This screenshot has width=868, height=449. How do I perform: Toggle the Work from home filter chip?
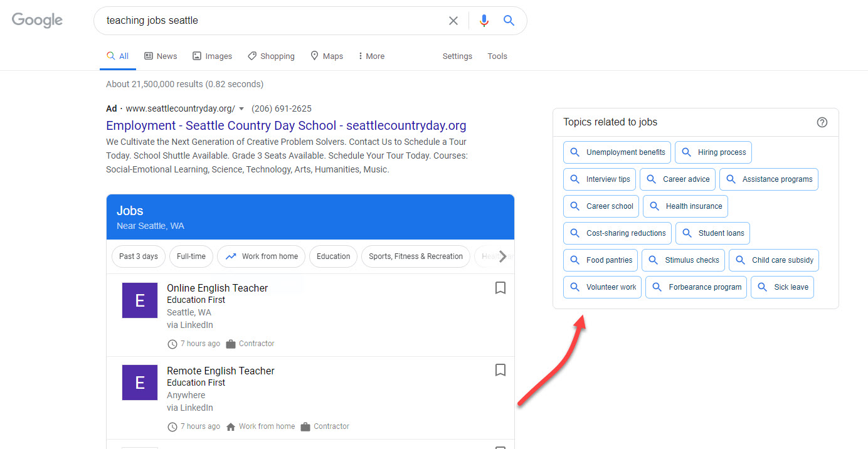[262, 256]
